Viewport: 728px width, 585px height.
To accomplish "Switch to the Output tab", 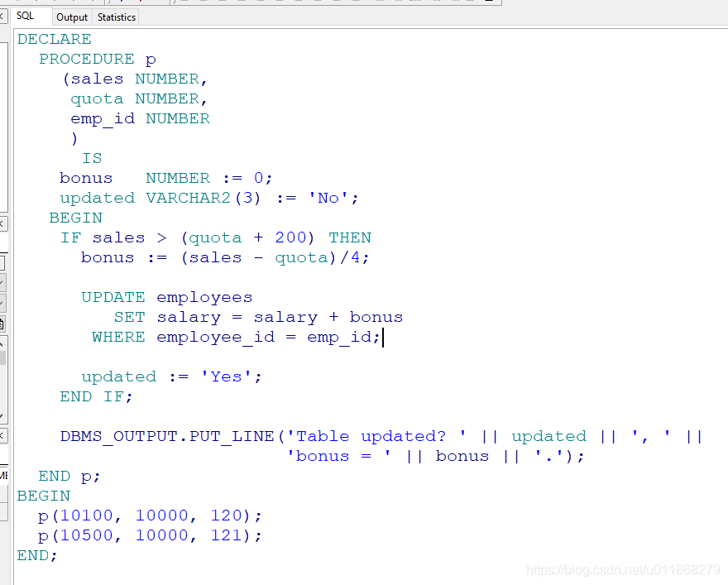I will pos(72,17).
